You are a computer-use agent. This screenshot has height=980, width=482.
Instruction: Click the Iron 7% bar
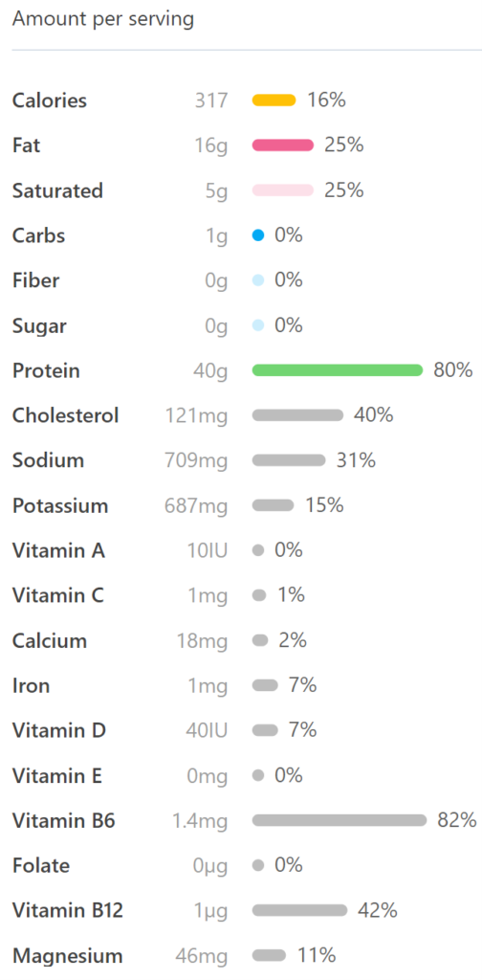coord(265,685)
